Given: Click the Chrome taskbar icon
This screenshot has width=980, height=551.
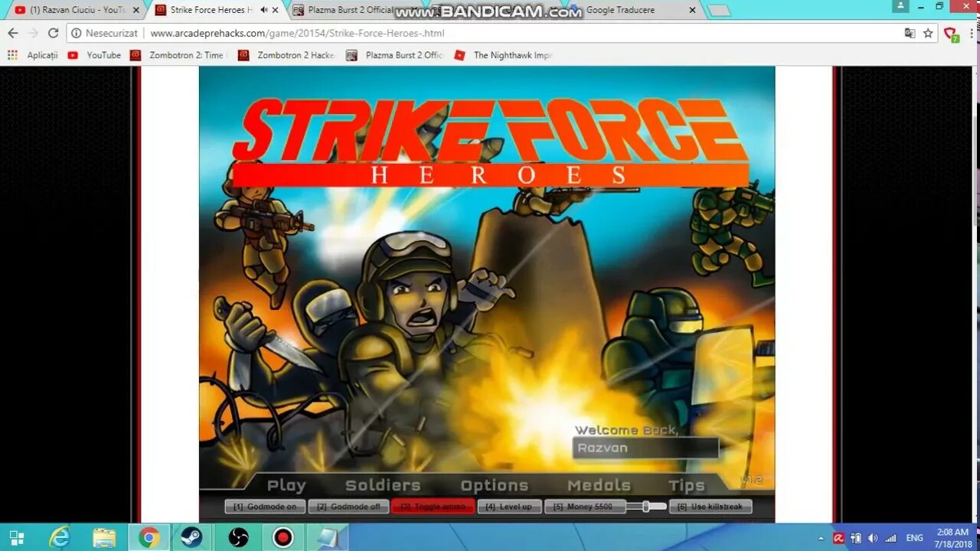Looking at the screenshot, I should point(149,537).
